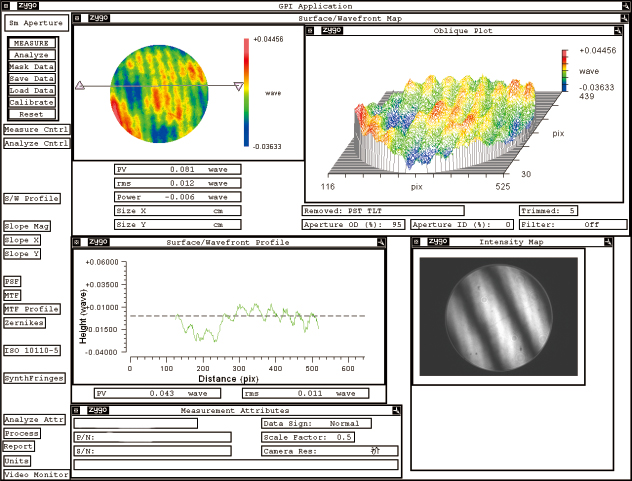Open the MTF Profile window

click(x=31, y=309)
